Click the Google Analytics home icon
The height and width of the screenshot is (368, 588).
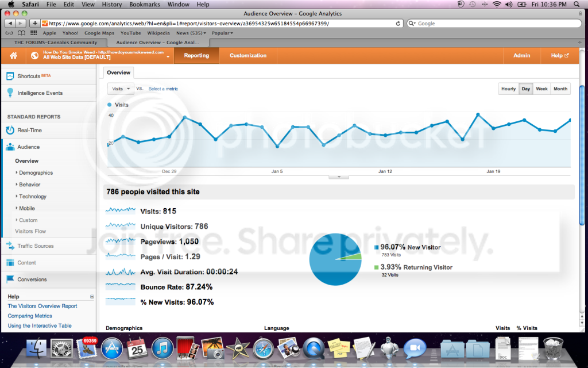click(14, 56)
